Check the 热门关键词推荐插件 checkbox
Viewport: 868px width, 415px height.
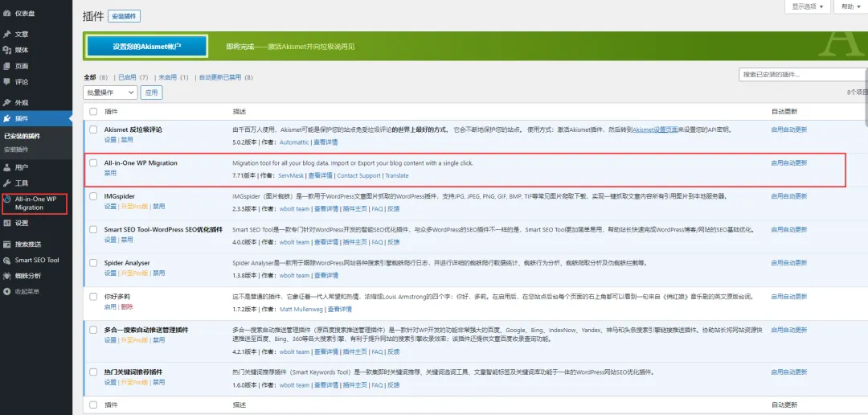(x=93, y=372)
